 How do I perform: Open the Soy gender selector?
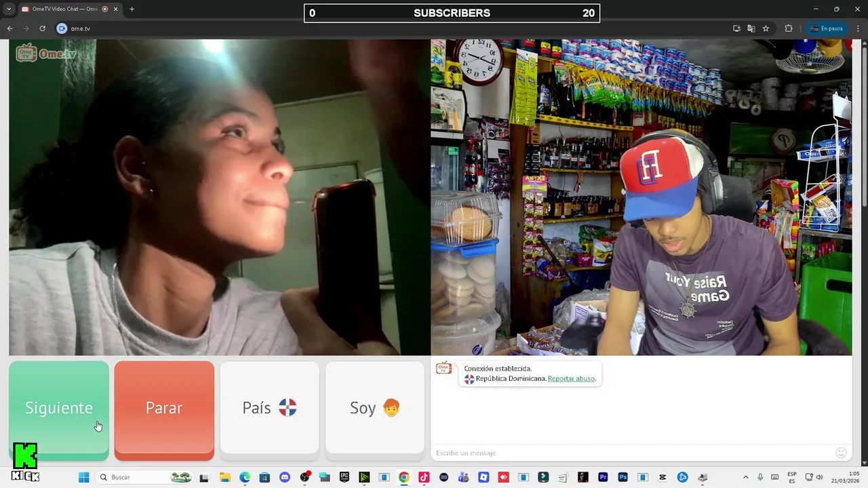point(374,407)
